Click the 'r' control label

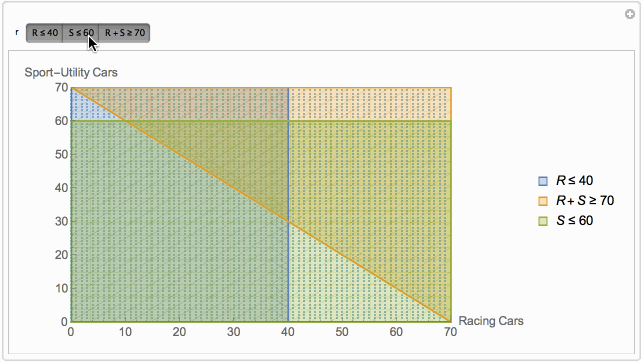[x=17, y=32]
